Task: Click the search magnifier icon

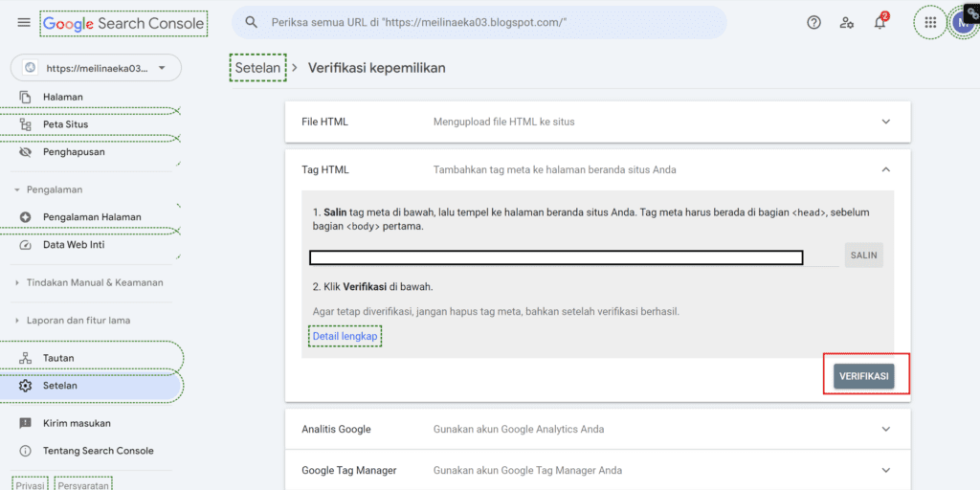Action: coord(252,23)
